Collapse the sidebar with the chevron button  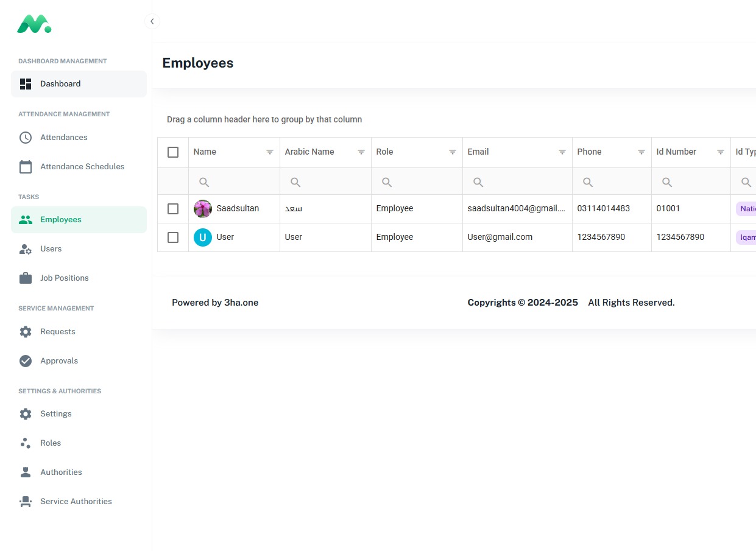pos(152,21)
